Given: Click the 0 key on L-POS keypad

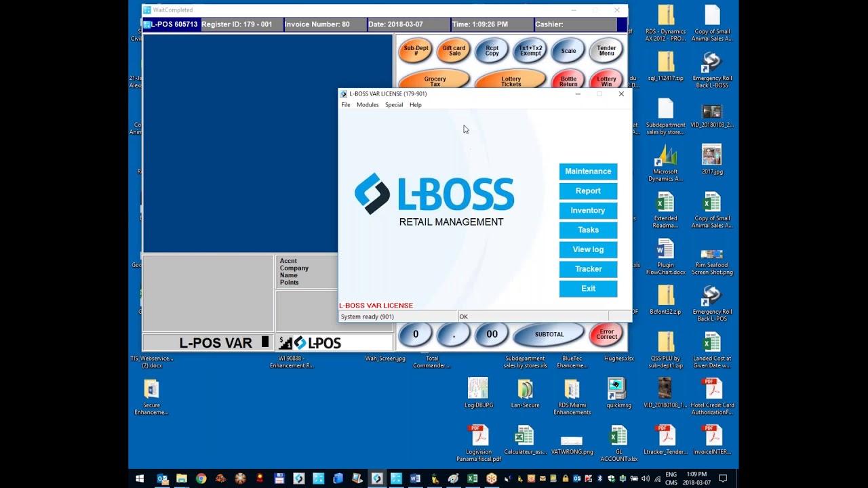Looking at the screenshot, I should (x=416, y=334).
